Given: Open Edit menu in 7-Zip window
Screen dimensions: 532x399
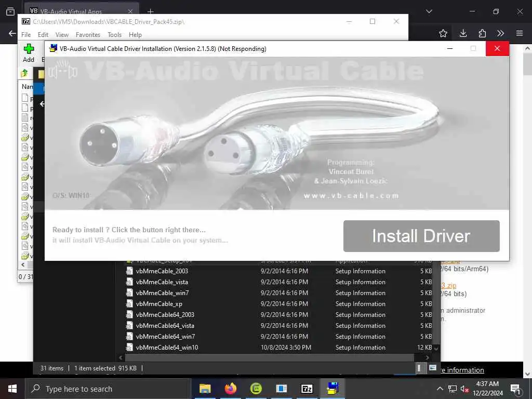Looking at the screenshot, I should click(x=43, y=35).
